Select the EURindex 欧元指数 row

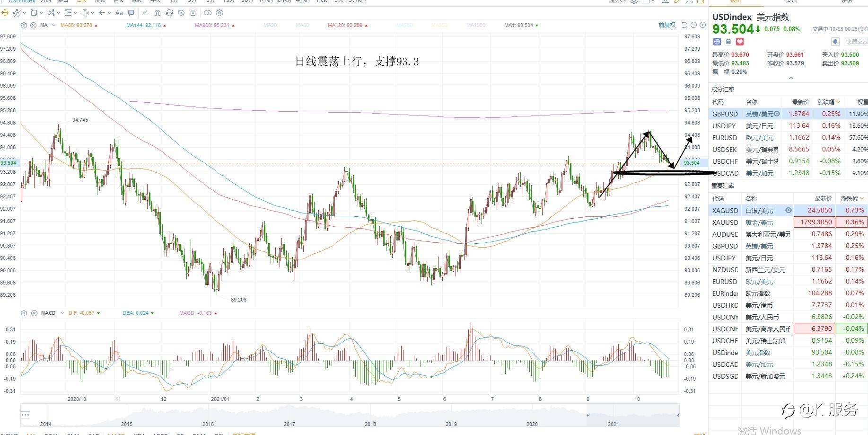pos(788,293)
